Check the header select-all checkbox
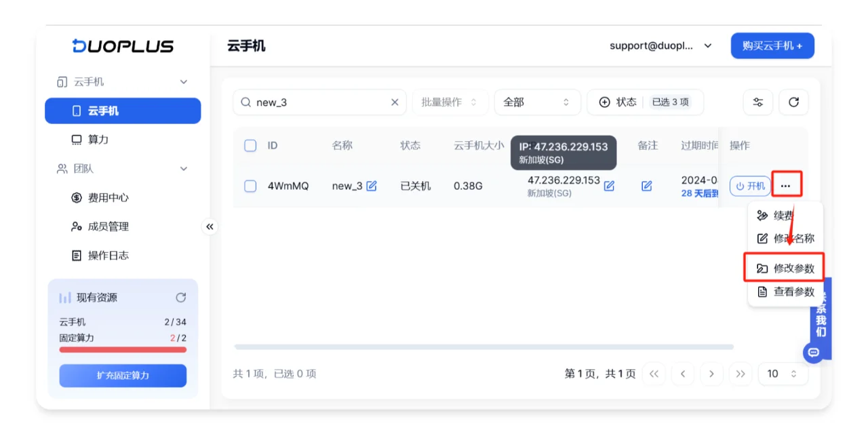 click(x=250, y=145)
